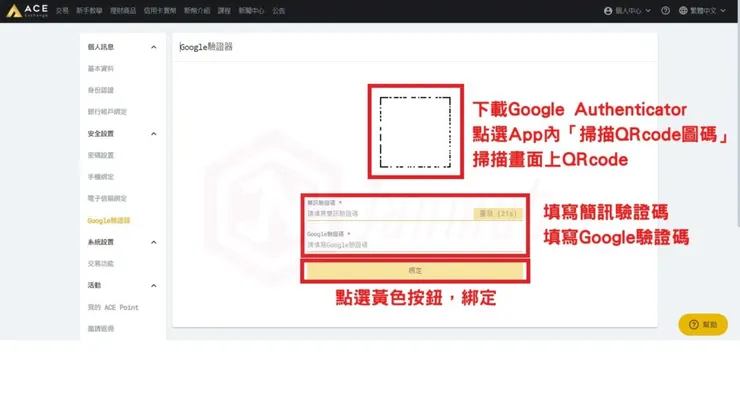This screenshot has width=740, height=416.
Task: Open 信用卡買幣 in the top navigation
Action: (x=160, y=11)
